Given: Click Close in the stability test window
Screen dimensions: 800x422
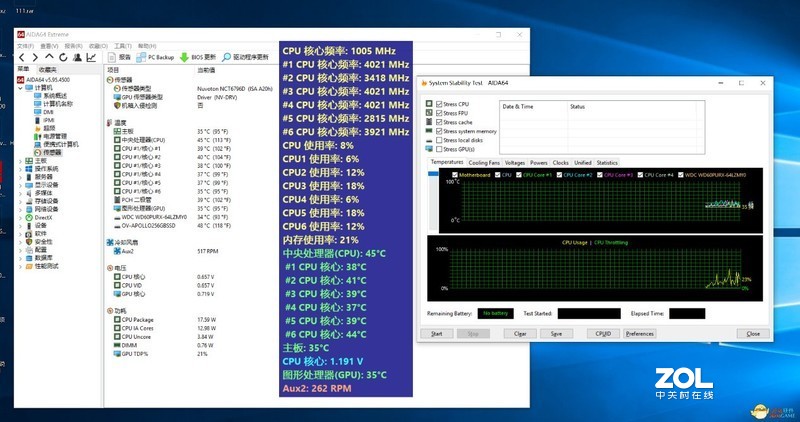Looking at the screenshot, I should pos(753,334).
